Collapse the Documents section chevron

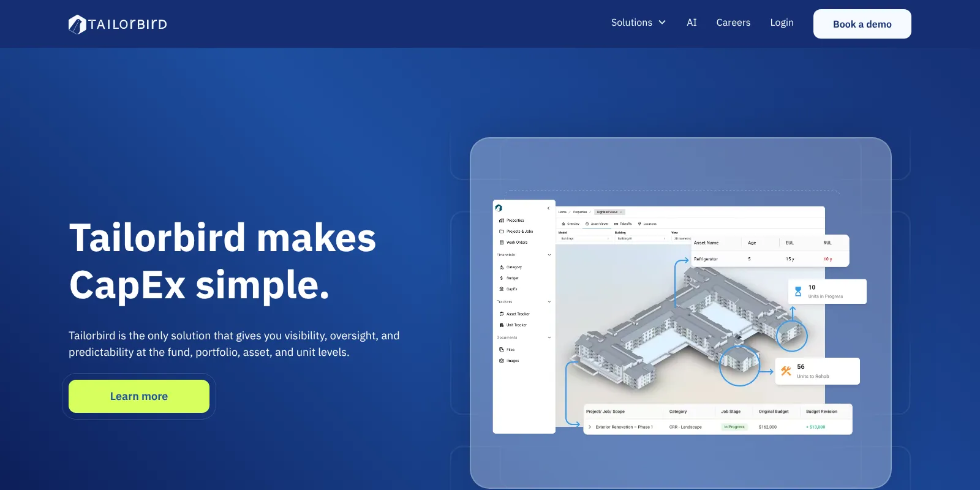(549, 337)
